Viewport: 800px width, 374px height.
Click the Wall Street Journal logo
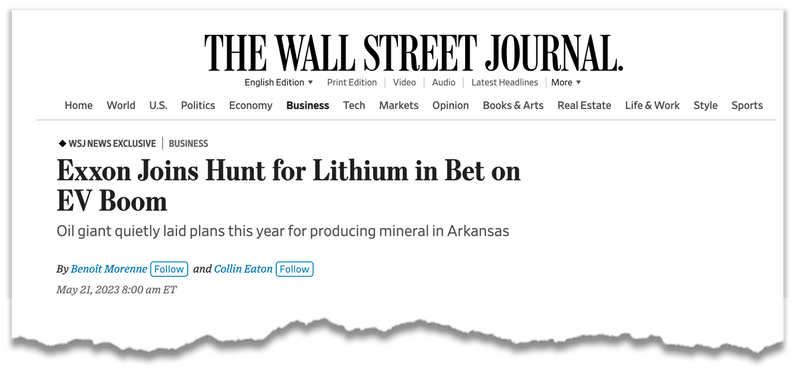click(414, 53)
